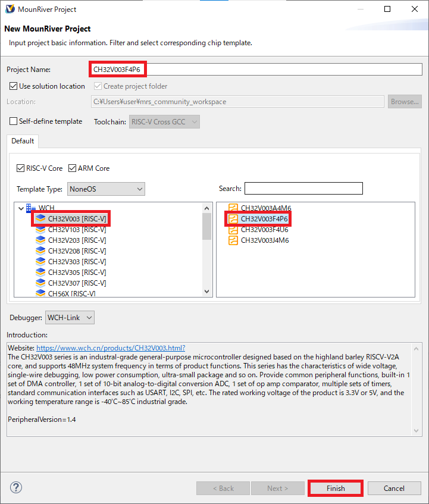Image resolution: width=429 pixels, height=504 pixels.
Task: Enable Self-define template checkbox
Action: click(13, 121)
